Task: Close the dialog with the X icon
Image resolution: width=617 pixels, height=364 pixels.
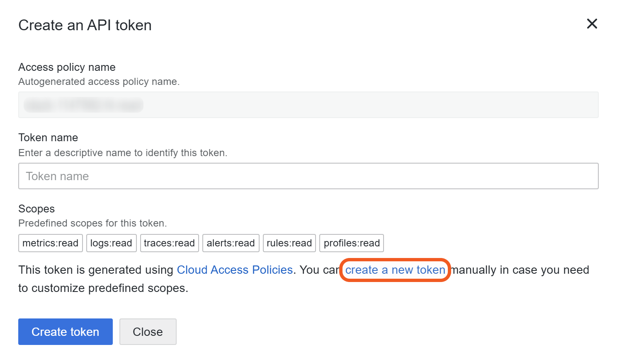Action: tap(592, 24)
